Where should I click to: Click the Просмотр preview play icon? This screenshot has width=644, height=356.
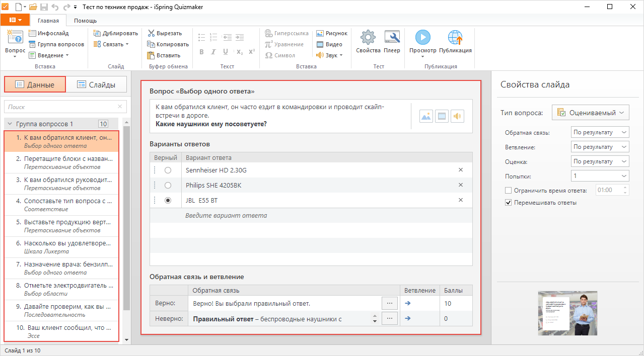pyautogui.click(x=422, y=37)
